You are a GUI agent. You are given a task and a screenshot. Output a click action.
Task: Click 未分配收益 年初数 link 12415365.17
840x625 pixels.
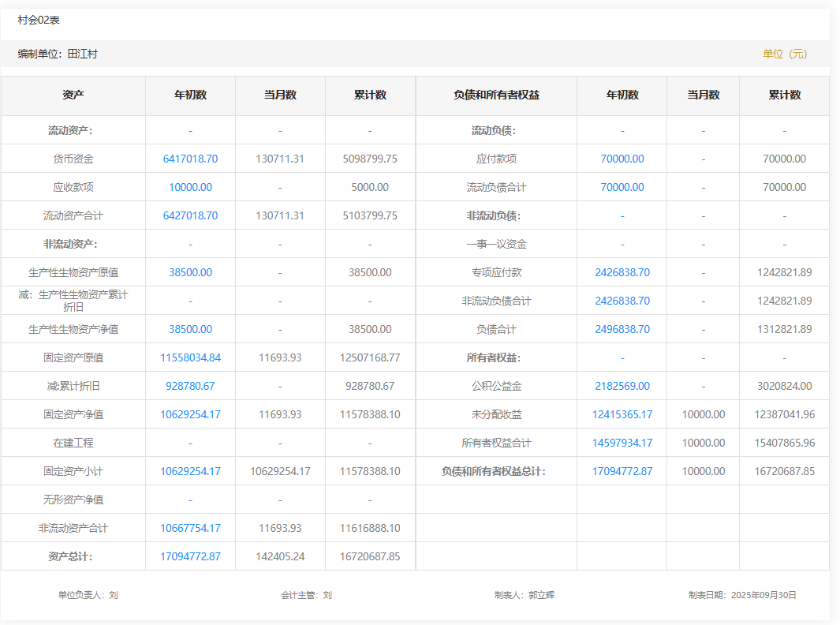pos(622,414)
